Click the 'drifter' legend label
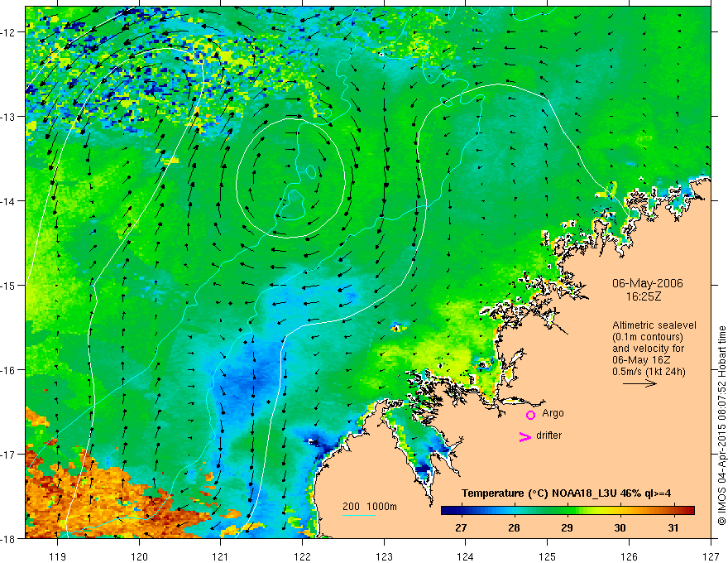Viewport: 728px width, 563px height. [x=548, y=435]
